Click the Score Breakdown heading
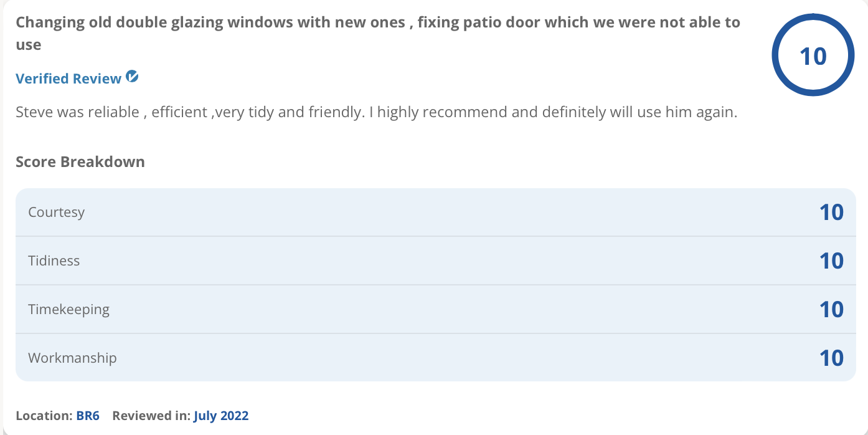Image resolution: width=868 pixels, height=435 pixels. click(x=80, y=161)
